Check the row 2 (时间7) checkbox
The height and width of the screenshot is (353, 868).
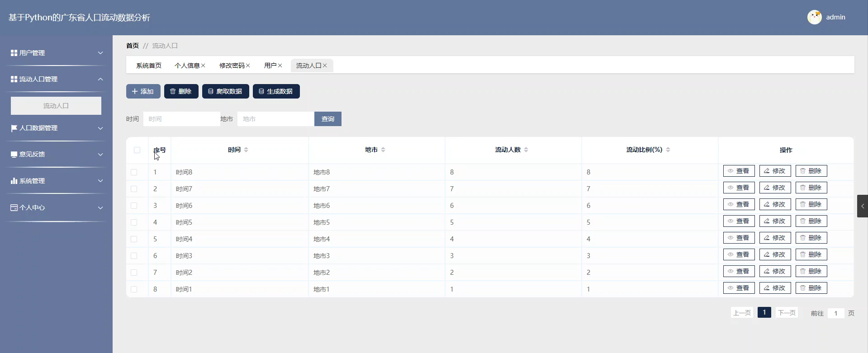(134, 189)
